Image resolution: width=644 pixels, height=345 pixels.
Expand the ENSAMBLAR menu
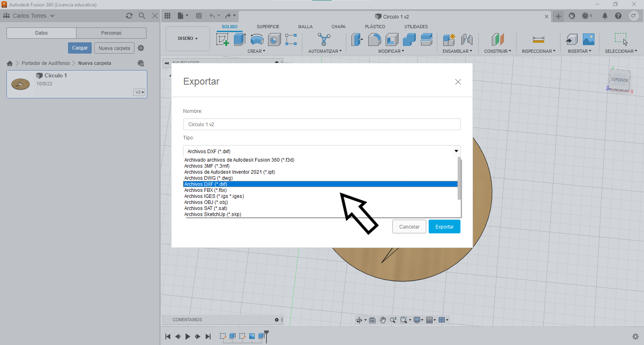[x=457, y=51]
